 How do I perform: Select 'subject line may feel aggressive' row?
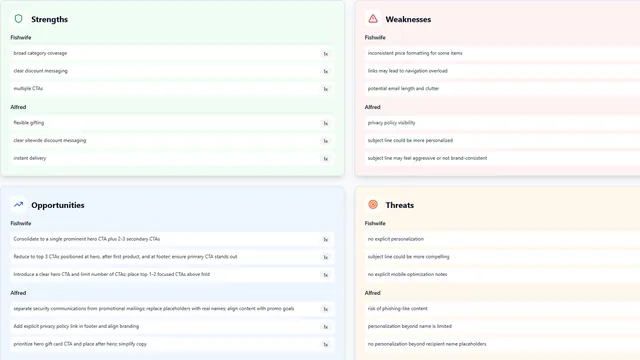click(502, 158)
